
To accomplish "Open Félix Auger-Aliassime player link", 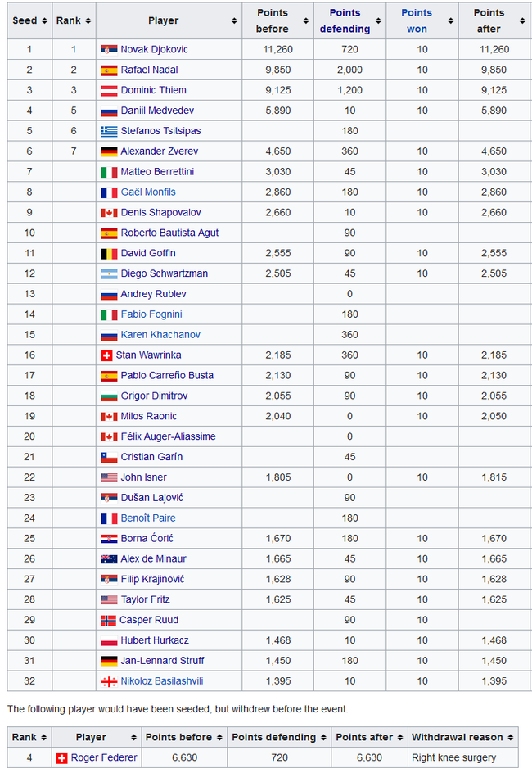I will 168,437.
